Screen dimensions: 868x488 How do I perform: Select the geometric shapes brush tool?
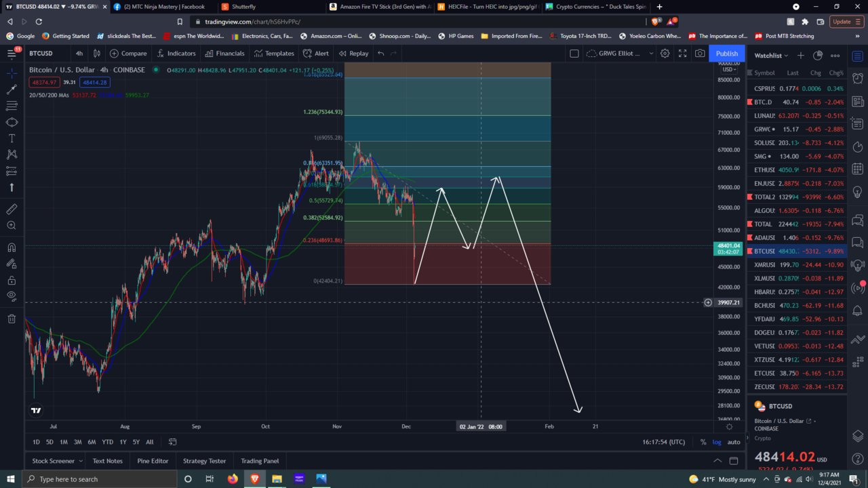pos(12,122)
